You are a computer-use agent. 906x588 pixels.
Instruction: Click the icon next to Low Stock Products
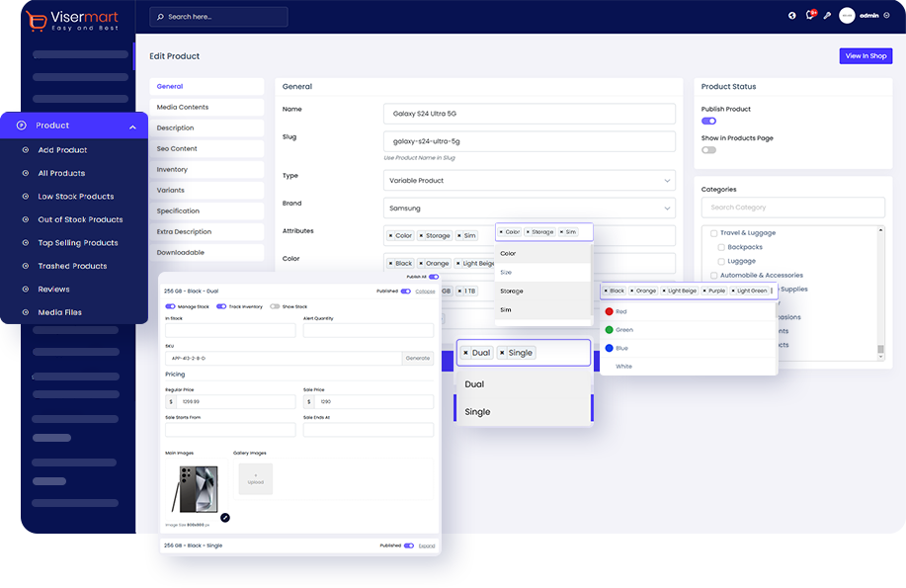point(26,196)
